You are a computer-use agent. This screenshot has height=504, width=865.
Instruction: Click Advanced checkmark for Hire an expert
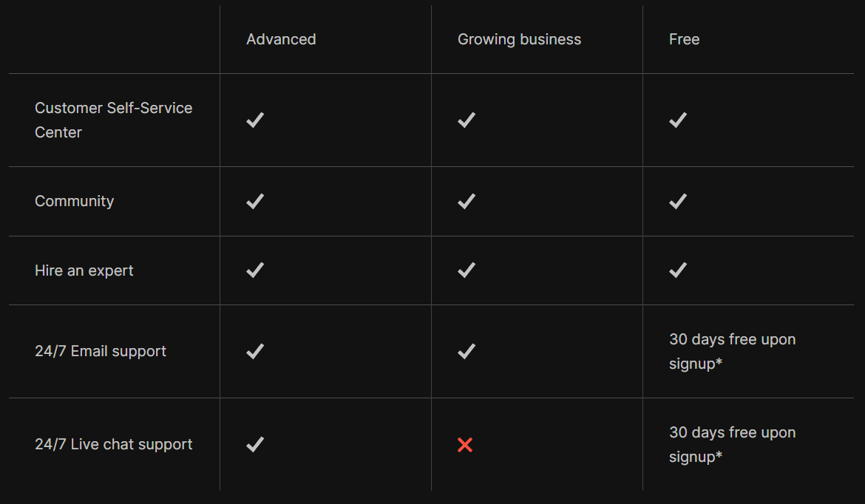click(x=255, y=270)
